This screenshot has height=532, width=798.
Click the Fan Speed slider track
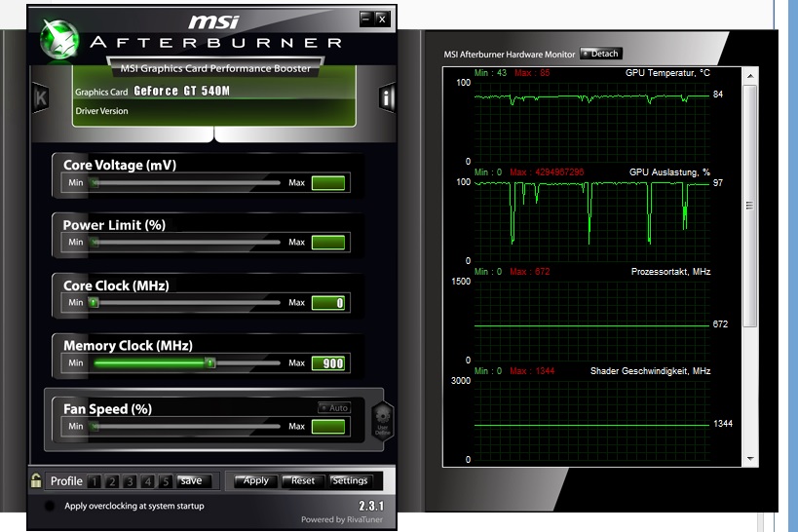pos(186,427)
